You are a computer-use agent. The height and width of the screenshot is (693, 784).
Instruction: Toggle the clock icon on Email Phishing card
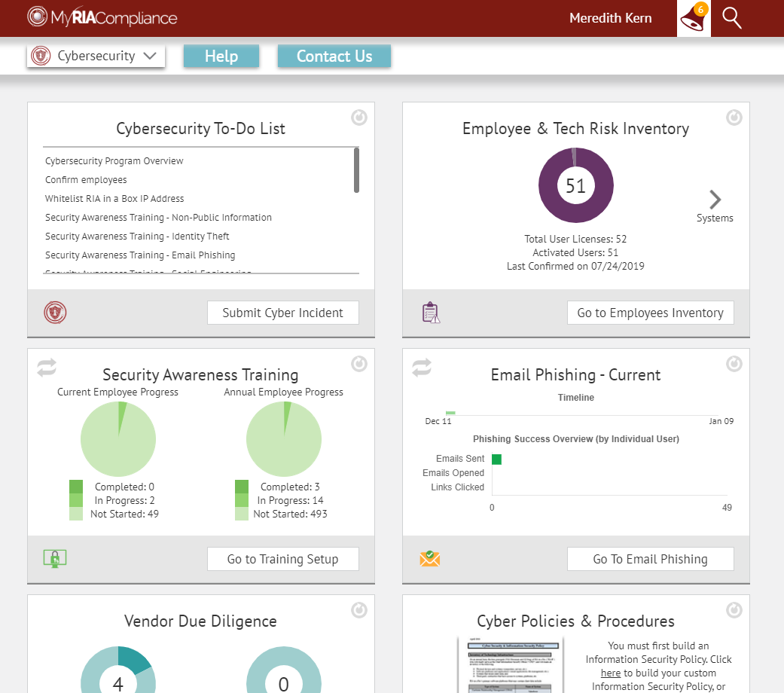click(734, 364)
